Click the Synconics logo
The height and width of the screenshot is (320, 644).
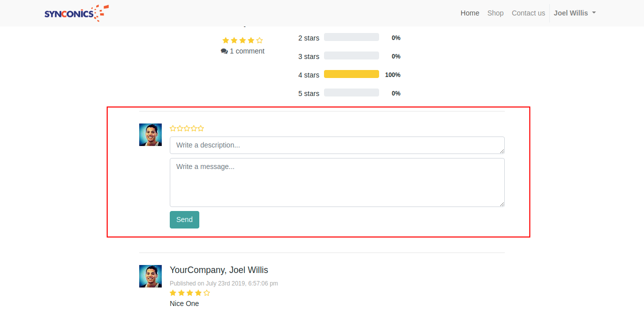76,13
